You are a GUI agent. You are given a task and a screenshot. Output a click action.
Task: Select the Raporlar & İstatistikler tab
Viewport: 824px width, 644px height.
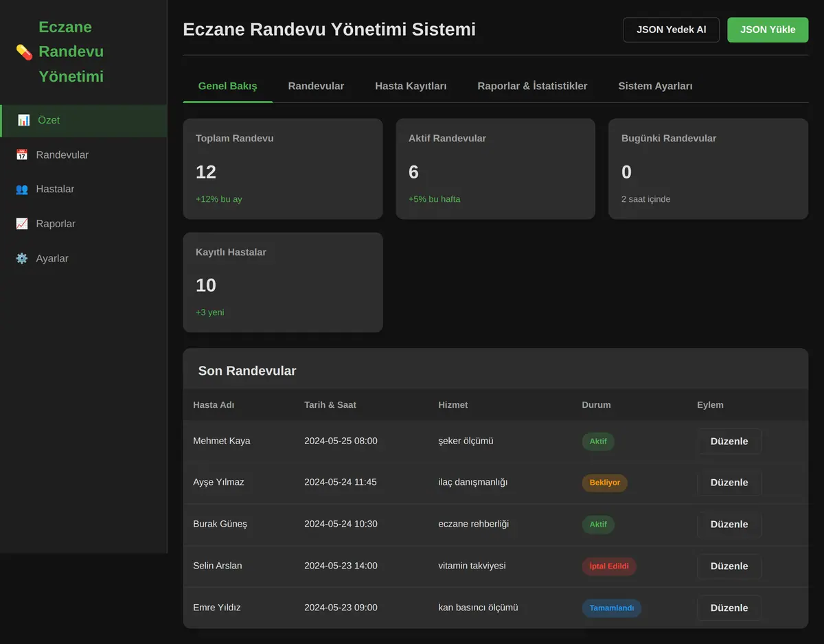tap(532, 86)
